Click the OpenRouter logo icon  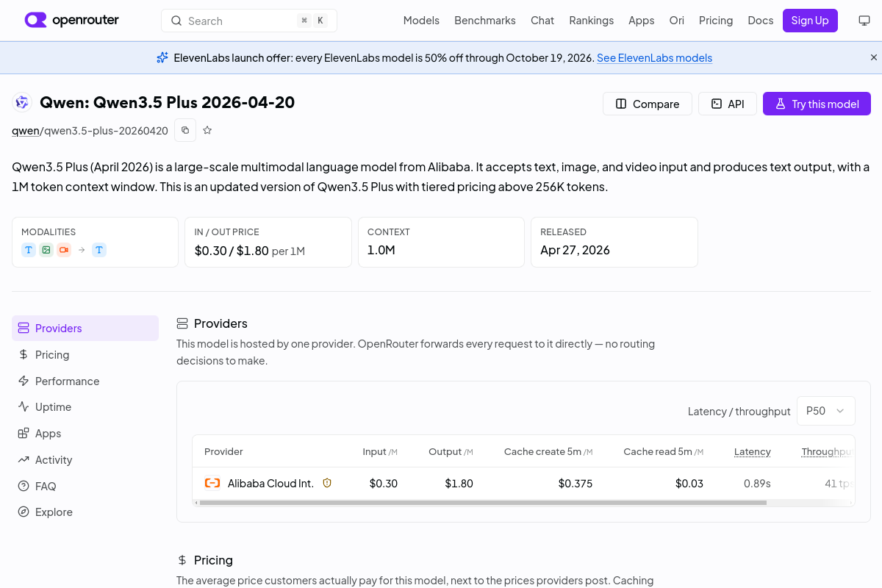coord(35,20)
